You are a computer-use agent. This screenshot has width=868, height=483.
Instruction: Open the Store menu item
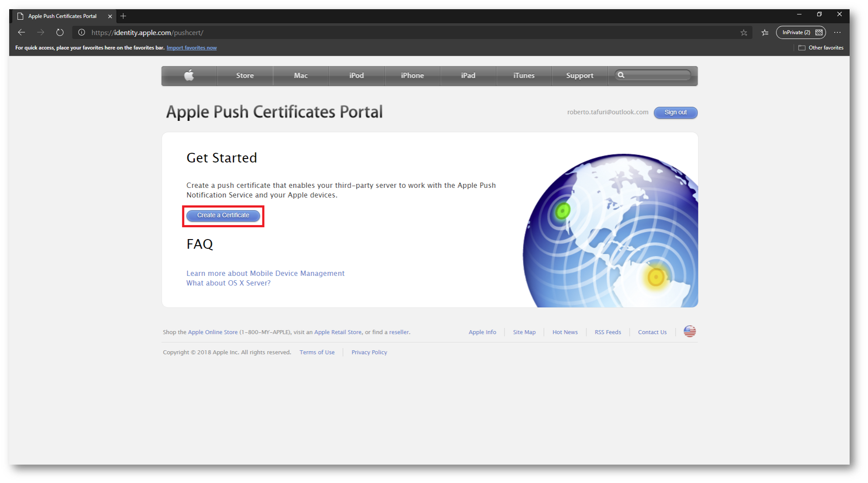245,76
